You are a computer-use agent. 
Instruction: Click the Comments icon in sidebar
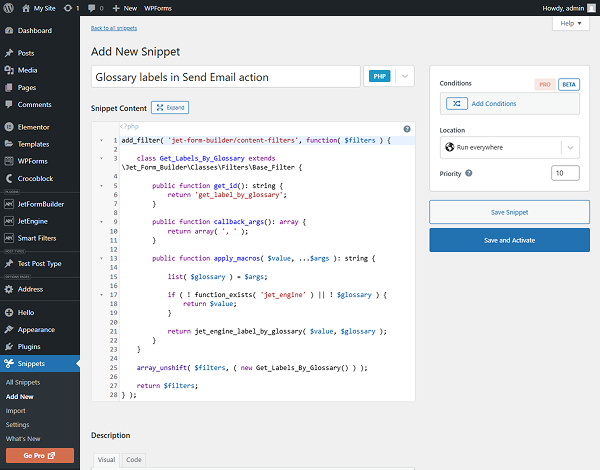(x=9, y=104)
